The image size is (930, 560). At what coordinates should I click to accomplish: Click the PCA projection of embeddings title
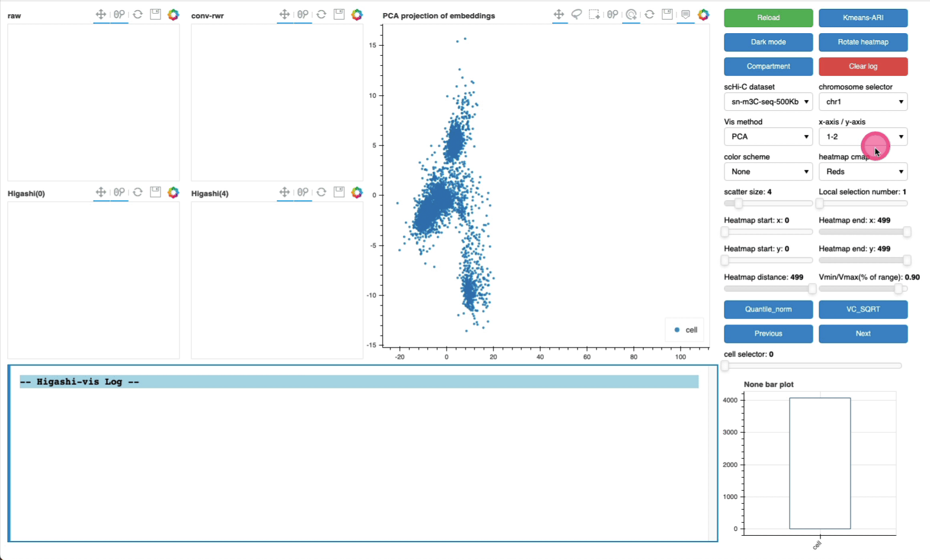pos(439,16)
